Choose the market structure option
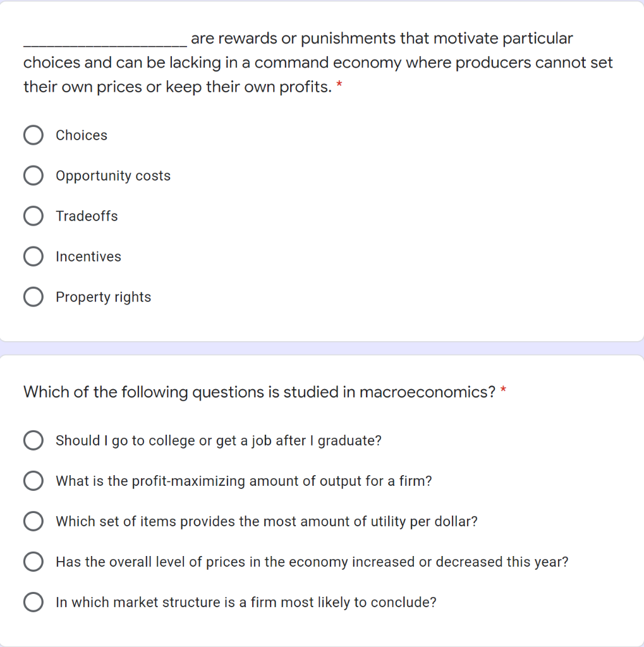The height and width of the screenshot is (647, 644). 33,602
